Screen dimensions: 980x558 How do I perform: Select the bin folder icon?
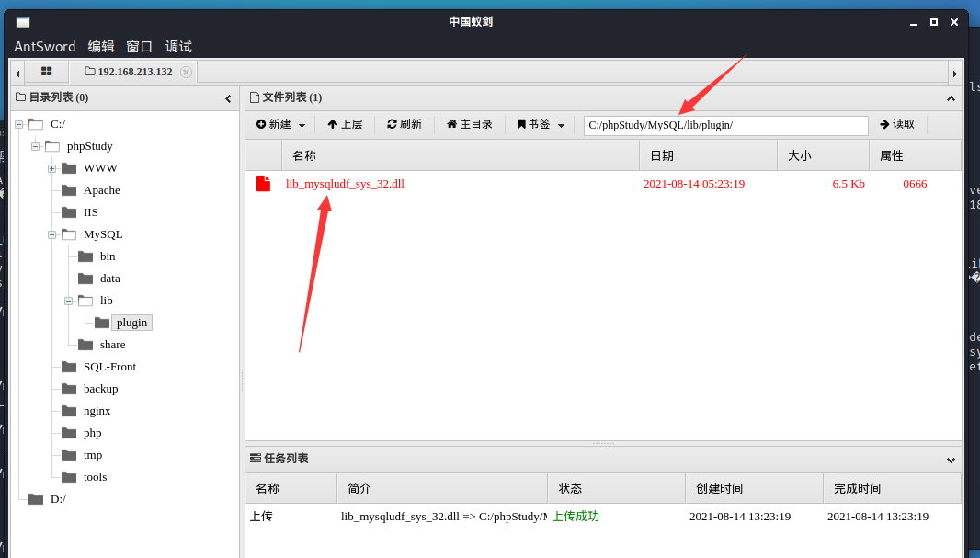(85, 256)
